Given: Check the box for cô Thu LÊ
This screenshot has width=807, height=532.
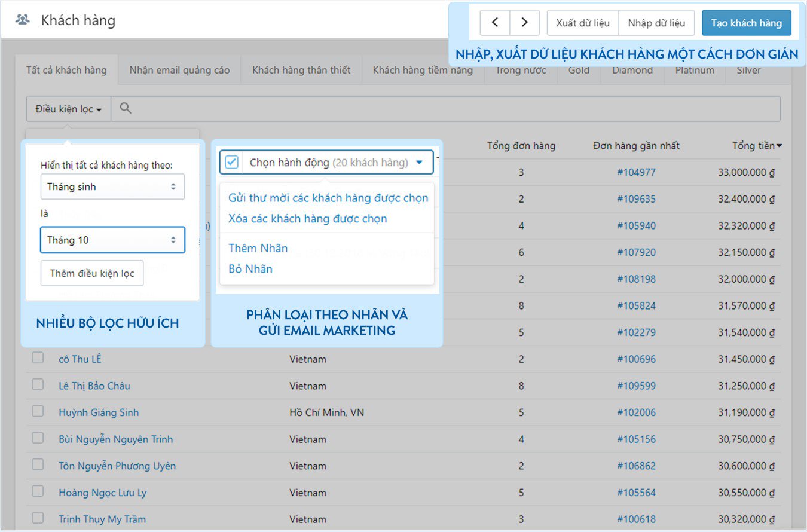Looking at the screenshot, I should (x=38, y=358).
